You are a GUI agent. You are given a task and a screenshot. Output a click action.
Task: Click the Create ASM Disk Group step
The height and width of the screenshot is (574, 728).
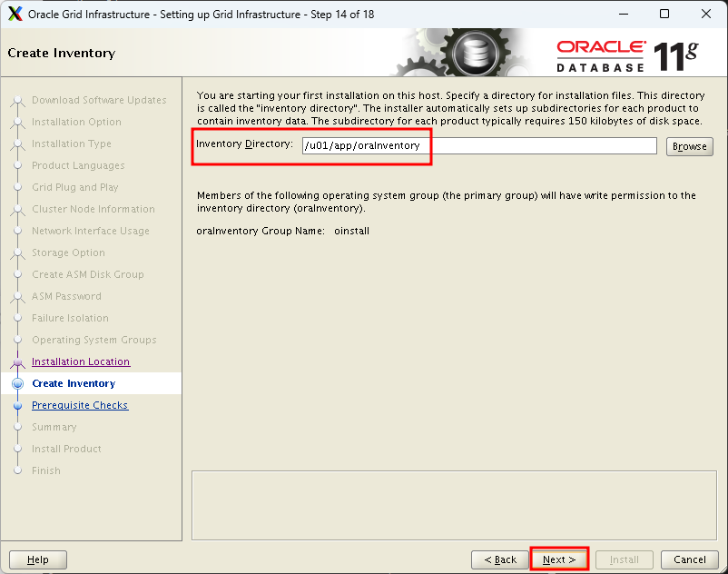(x=88, y=274)
